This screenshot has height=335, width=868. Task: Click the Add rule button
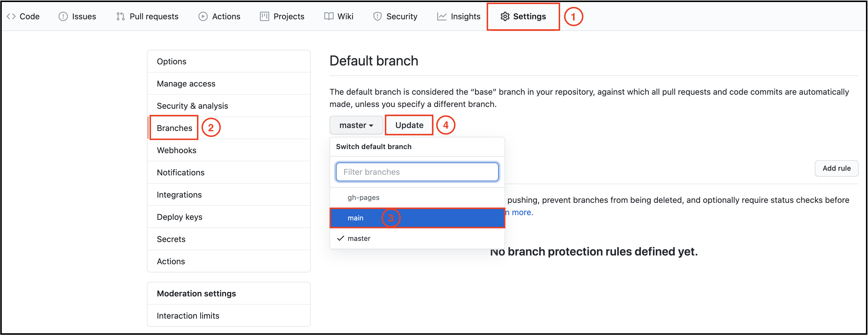pyautogui.click(x=836, y=168)
